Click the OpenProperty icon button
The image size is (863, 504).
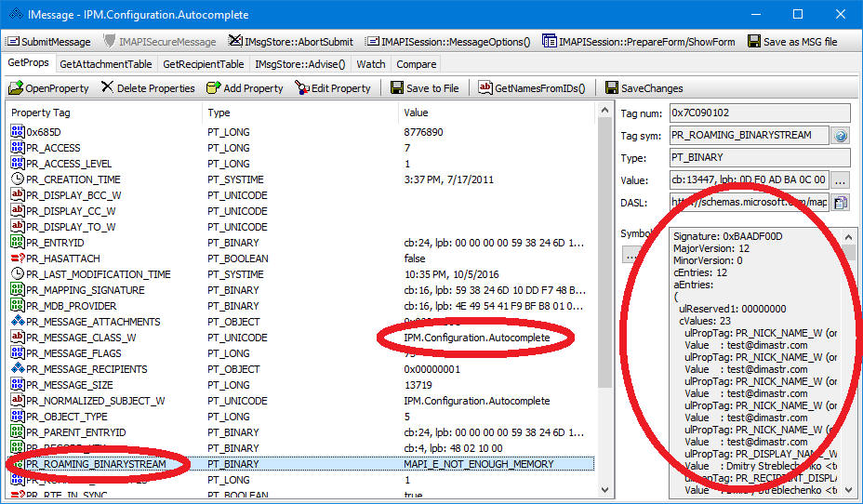point(17,88)
